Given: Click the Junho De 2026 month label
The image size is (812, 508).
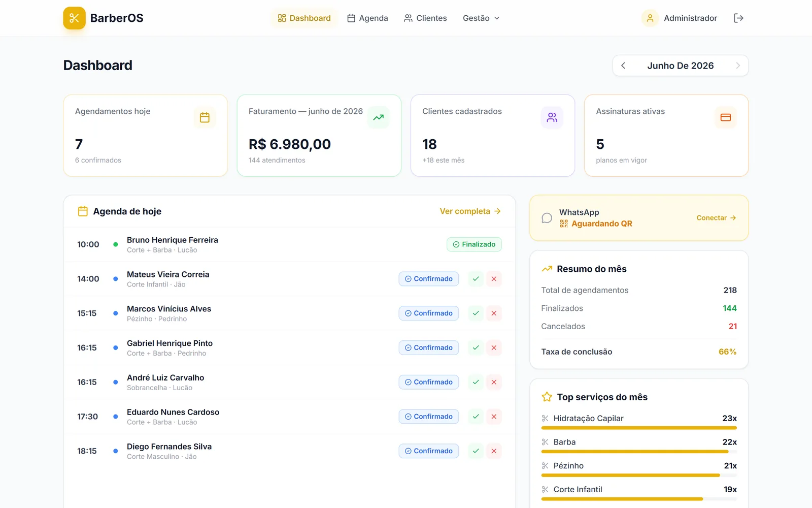Looking at the screenshot, I should [681, 66].
